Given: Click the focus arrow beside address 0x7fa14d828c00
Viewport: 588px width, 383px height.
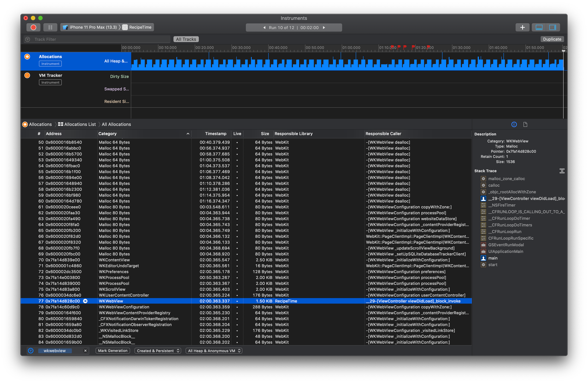Looking at the screenshot, I should pyautogui.click(x=85, y=301).
